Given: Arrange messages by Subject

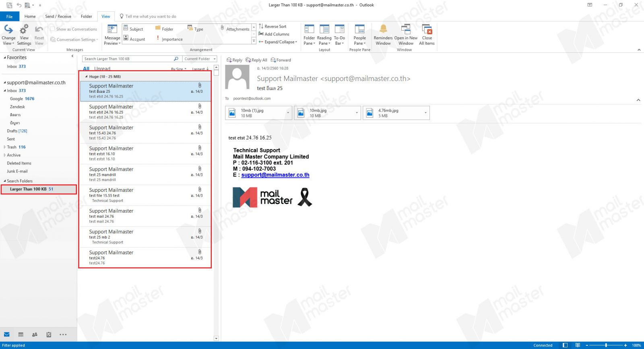Looking at the screenshot, I should pos(133,29).
